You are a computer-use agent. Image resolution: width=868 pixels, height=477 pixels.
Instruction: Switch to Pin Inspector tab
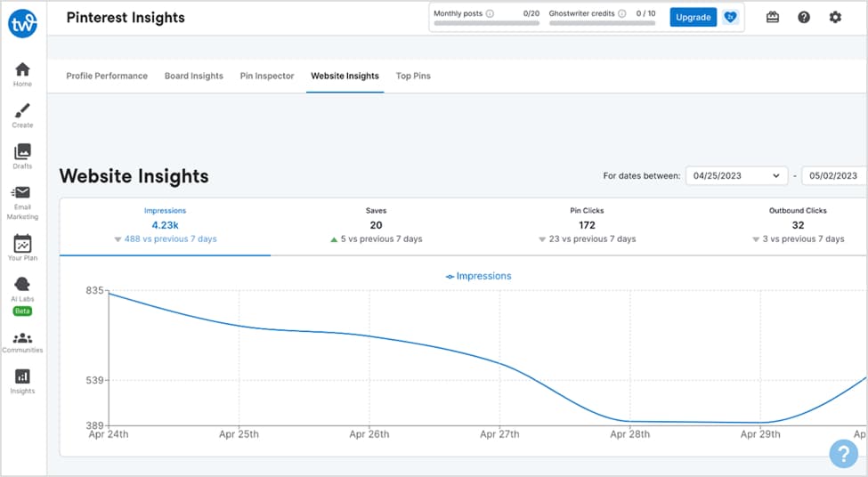[x=267, y=76]
